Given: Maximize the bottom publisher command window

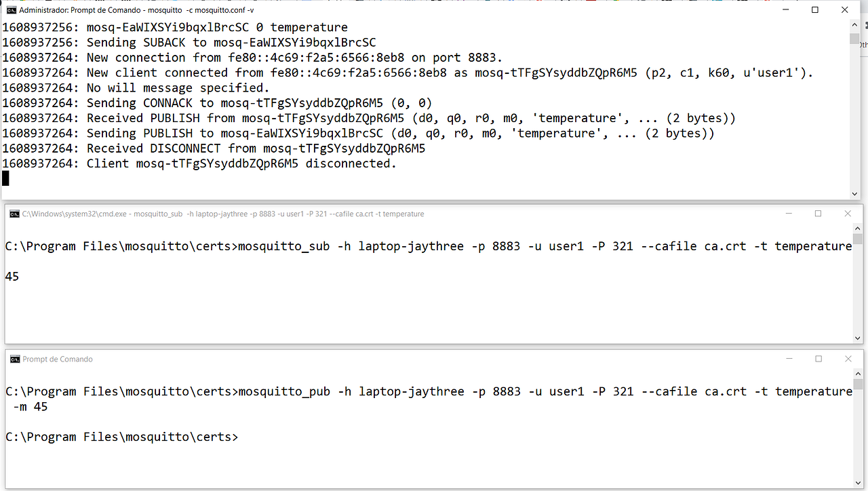Looking at the screenshot, I should [x=818, y=359].
